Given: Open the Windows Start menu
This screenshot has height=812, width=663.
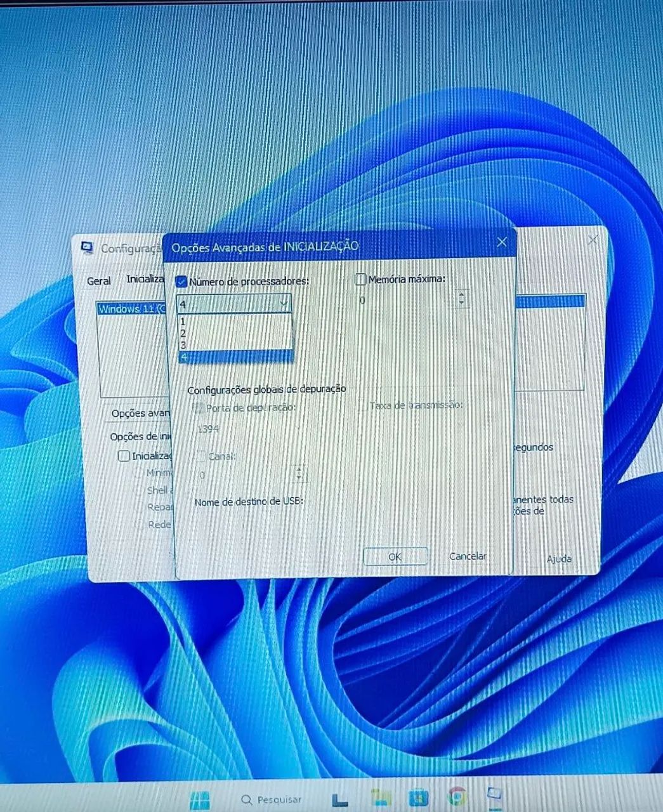Looking at the screenshot, I should pyautogui.click(x=200, y=799).
